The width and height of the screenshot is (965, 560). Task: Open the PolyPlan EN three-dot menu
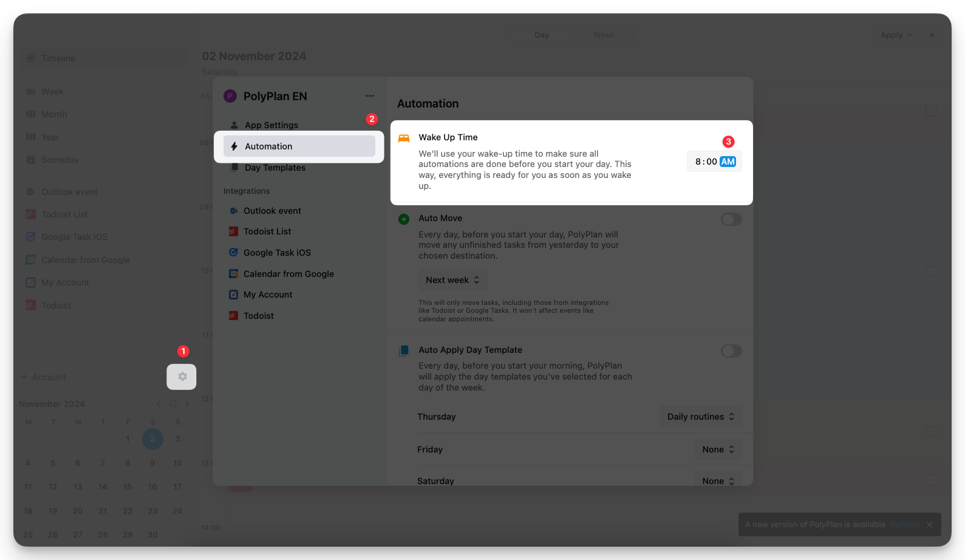click(x=369, y=96)
